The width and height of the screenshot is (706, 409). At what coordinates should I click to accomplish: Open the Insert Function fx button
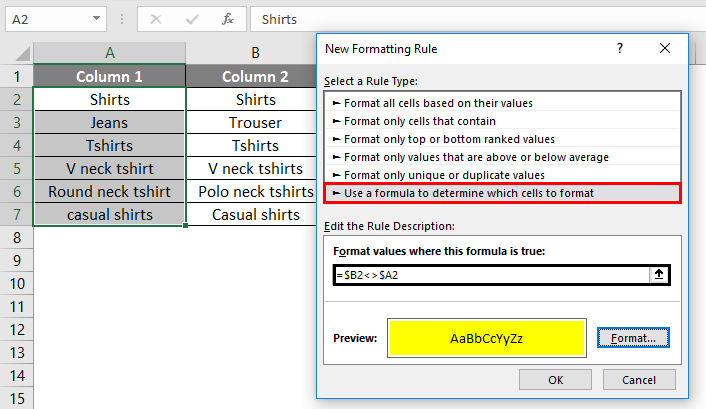(228, 18)
